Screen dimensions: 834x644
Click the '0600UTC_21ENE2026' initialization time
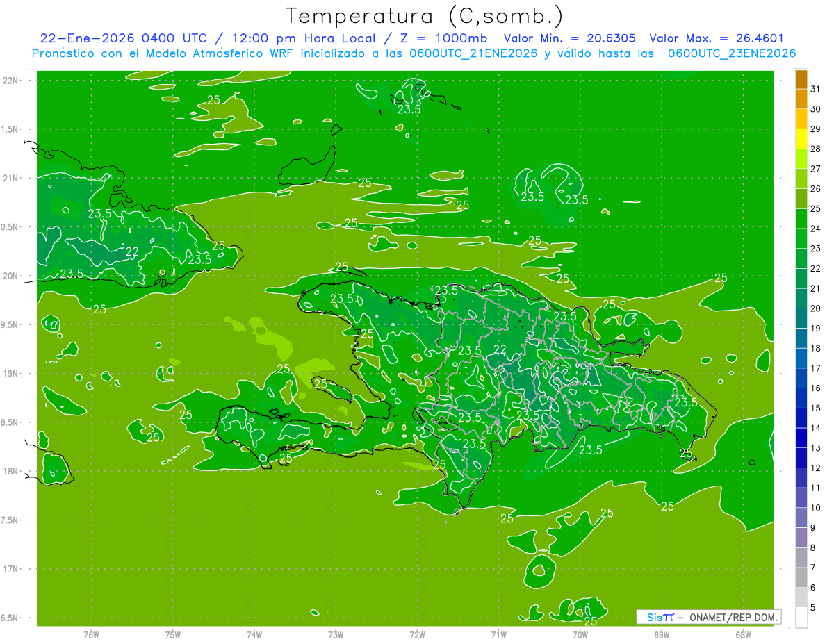(x=473, y=53)
